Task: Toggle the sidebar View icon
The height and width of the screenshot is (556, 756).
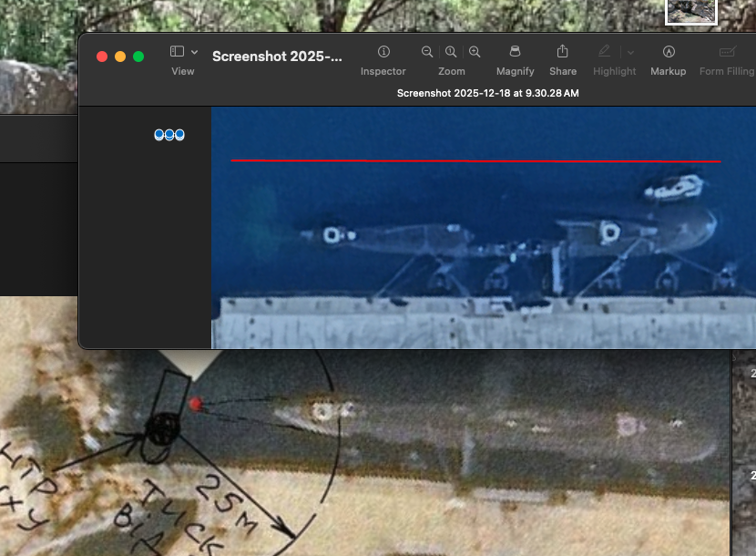Action: coord(177,53)
